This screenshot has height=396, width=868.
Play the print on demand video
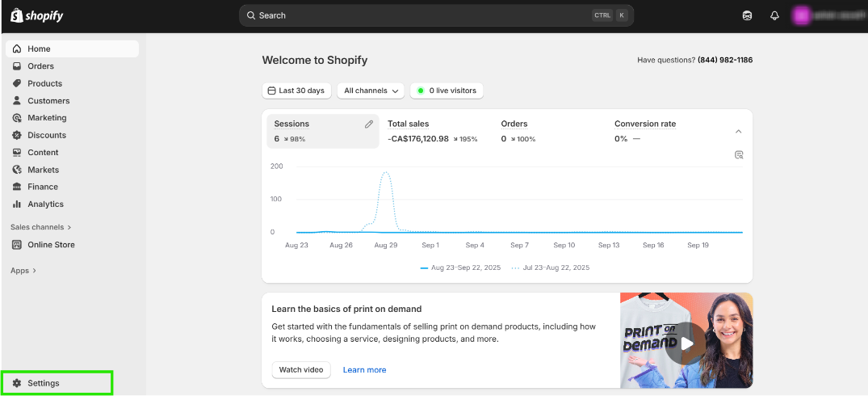pyautogui.click(x=686, y=343)
